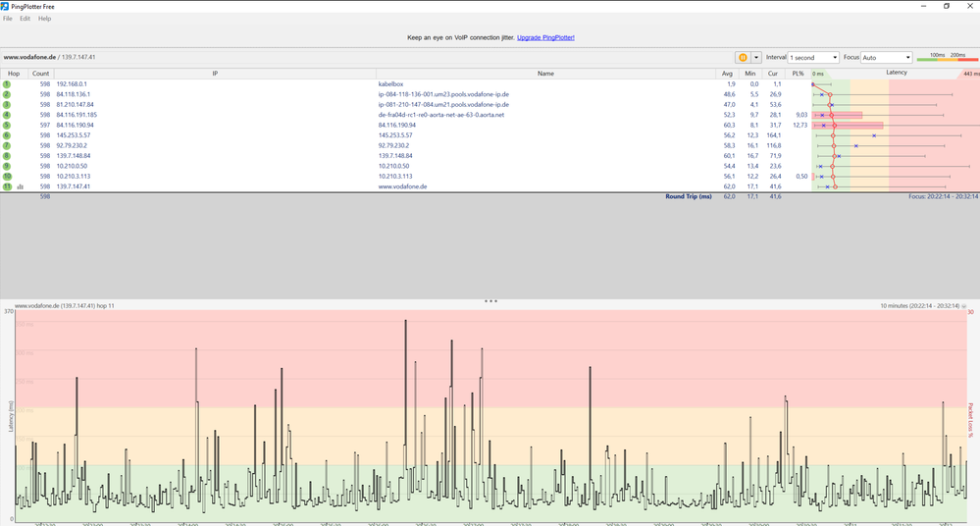Click the target www.vodafone.de / 139.7.147.41 title
This screenshot has height=526, width=980.
click(x=49, y=57)
